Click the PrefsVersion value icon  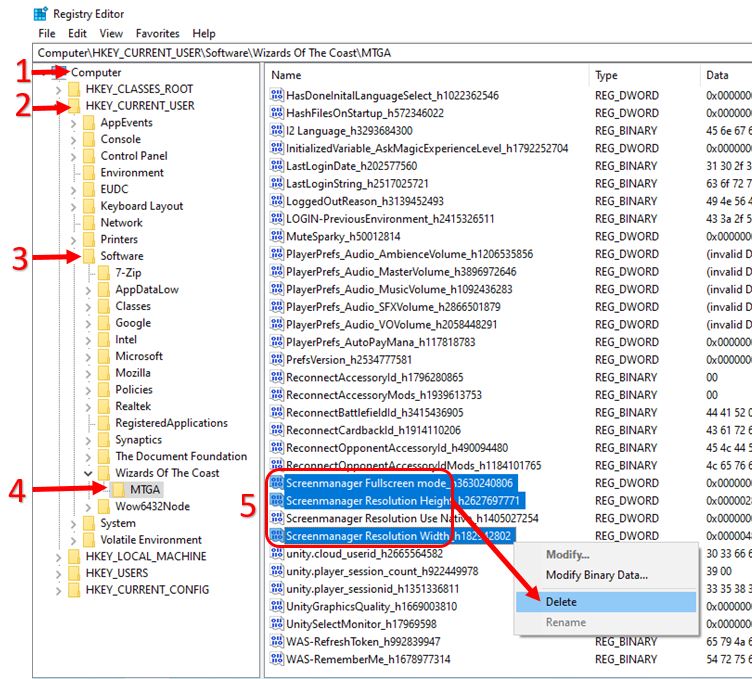click(277, 359)
